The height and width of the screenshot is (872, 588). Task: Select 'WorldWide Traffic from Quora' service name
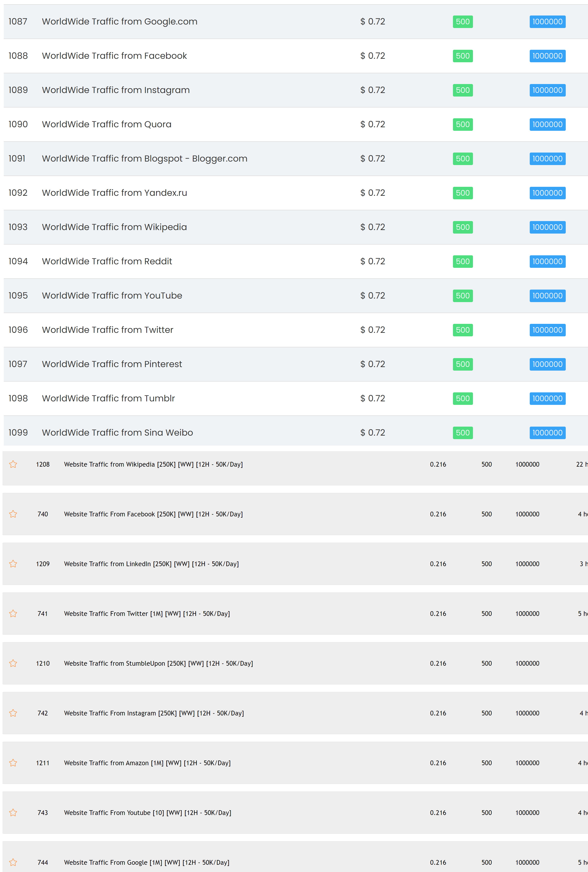[x=107, y=125]
